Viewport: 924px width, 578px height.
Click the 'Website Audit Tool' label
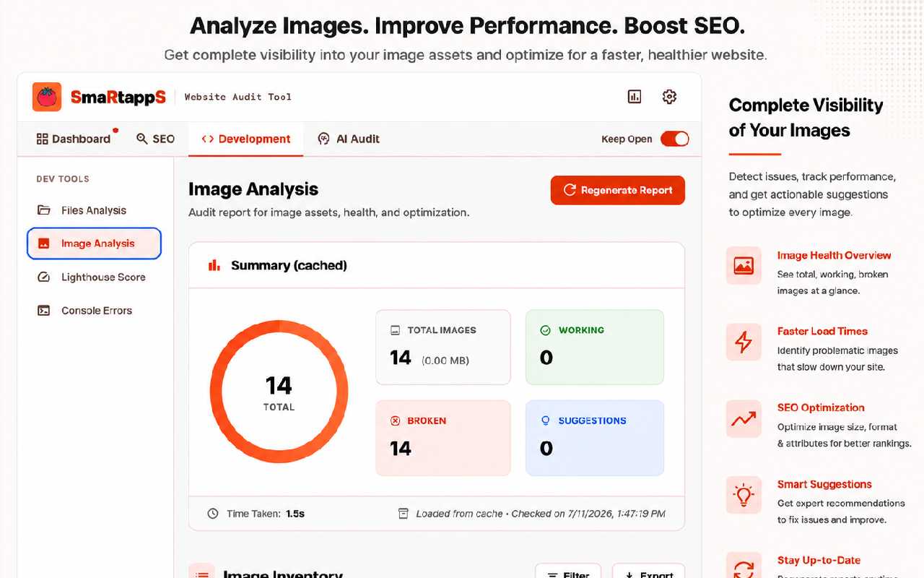[x=238, y=97]
